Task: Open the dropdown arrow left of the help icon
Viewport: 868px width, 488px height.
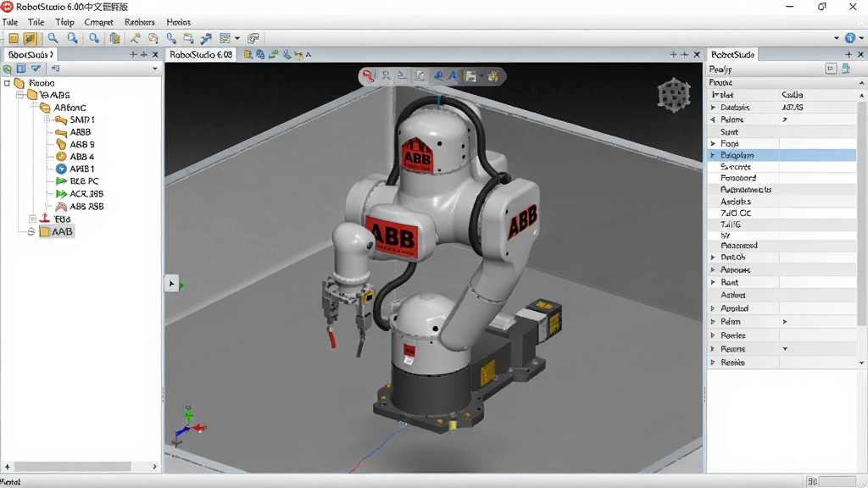Action: [x=837, y=38]
